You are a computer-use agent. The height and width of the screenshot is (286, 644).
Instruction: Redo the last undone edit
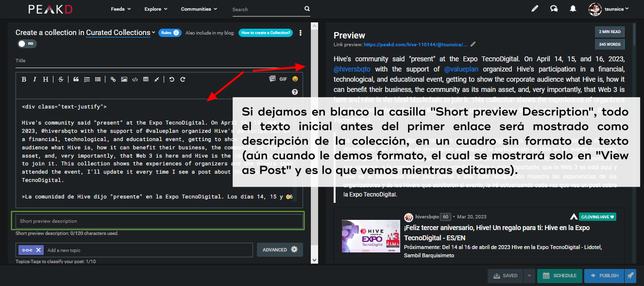183,79
